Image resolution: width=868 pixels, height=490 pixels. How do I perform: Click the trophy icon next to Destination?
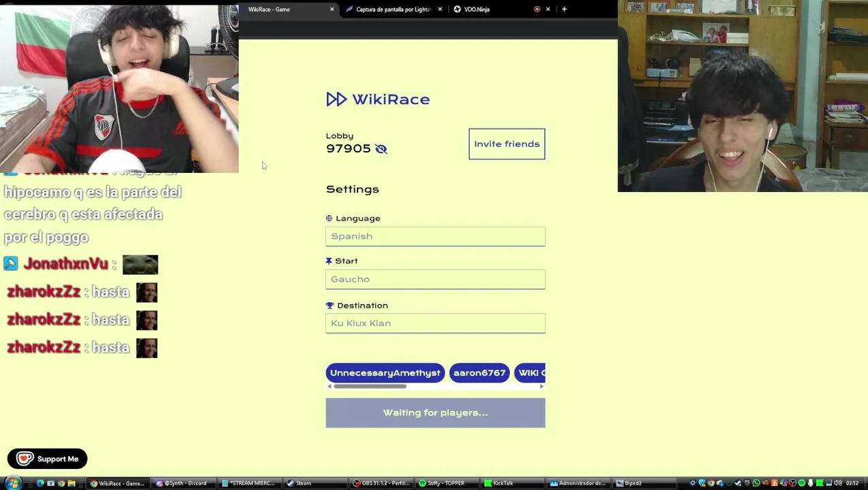329,306
